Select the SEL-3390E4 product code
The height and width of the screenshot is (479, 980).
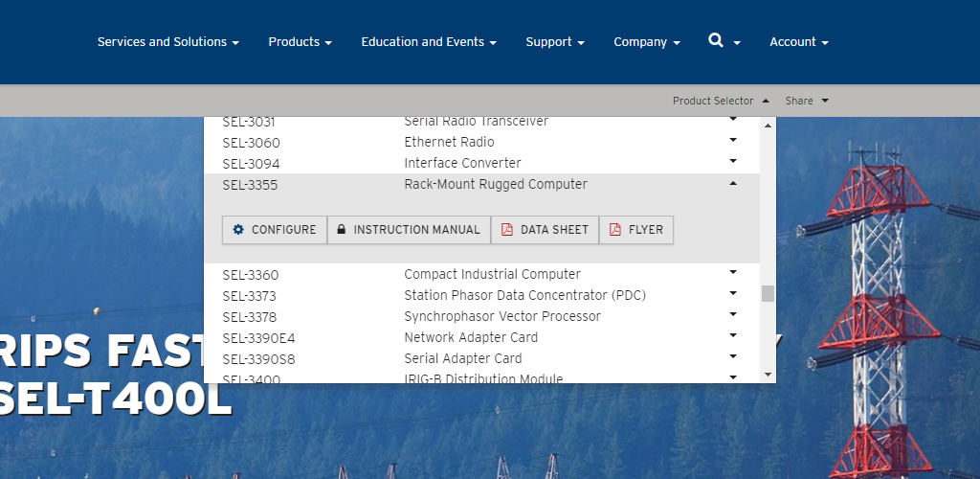[x=258, y=338]
